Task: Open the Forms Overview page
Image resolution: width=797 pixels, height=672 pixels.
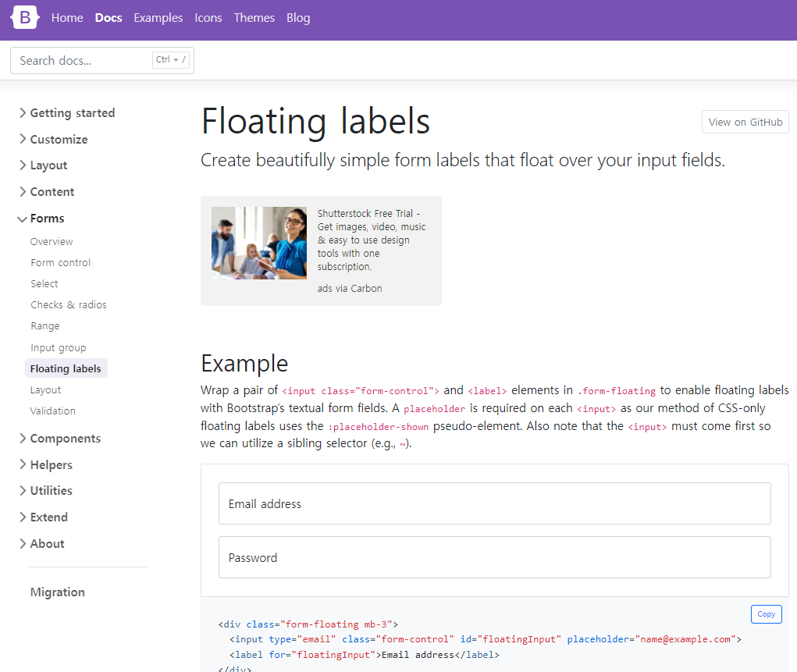Action: 52,241
